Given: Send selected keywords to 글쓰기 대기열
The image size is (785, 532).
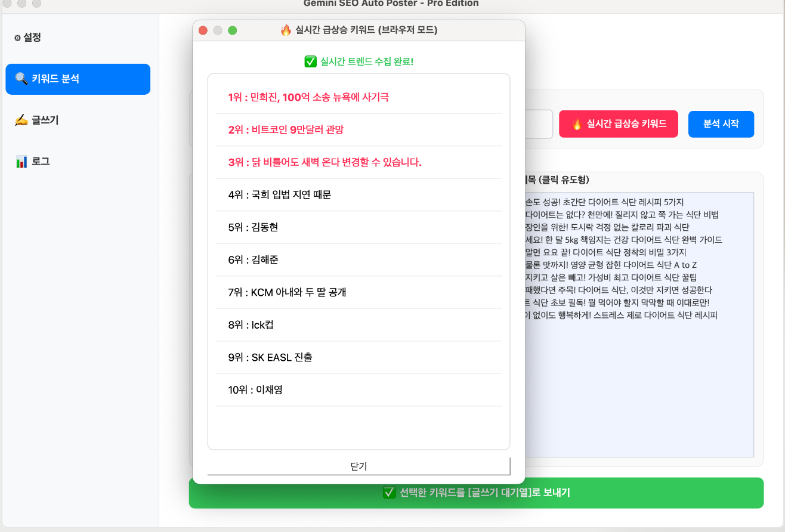Looking at the screenshot, I should click(x=476, y=493).
